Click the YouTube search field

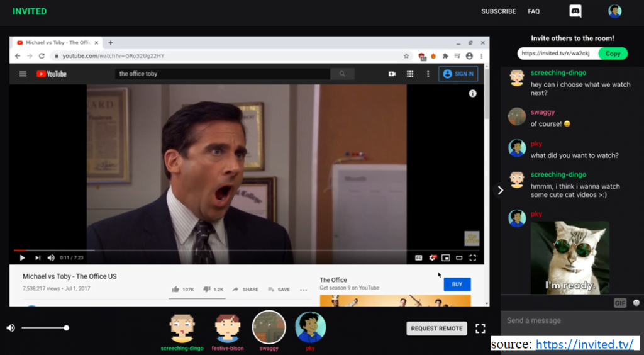pos(223,74)
